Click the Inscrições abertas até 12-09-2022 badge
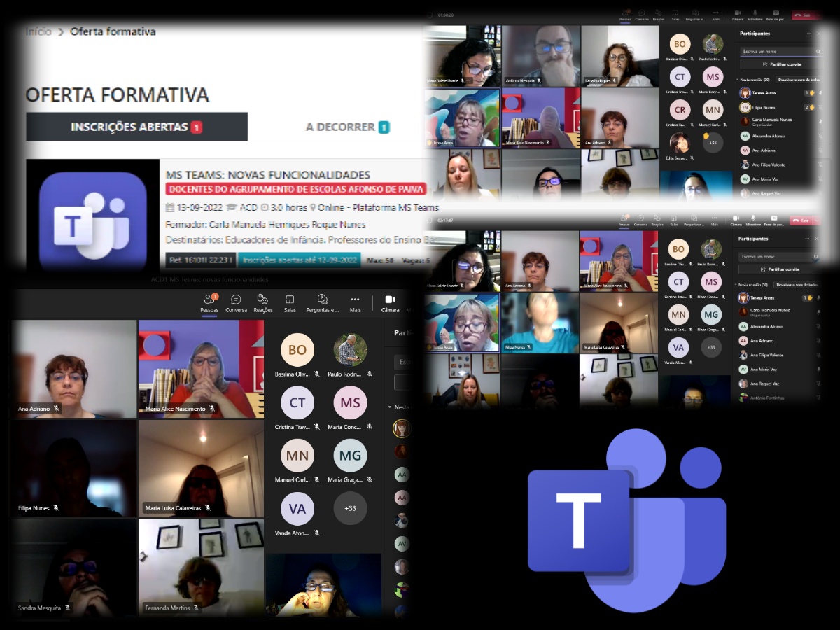 300,260
